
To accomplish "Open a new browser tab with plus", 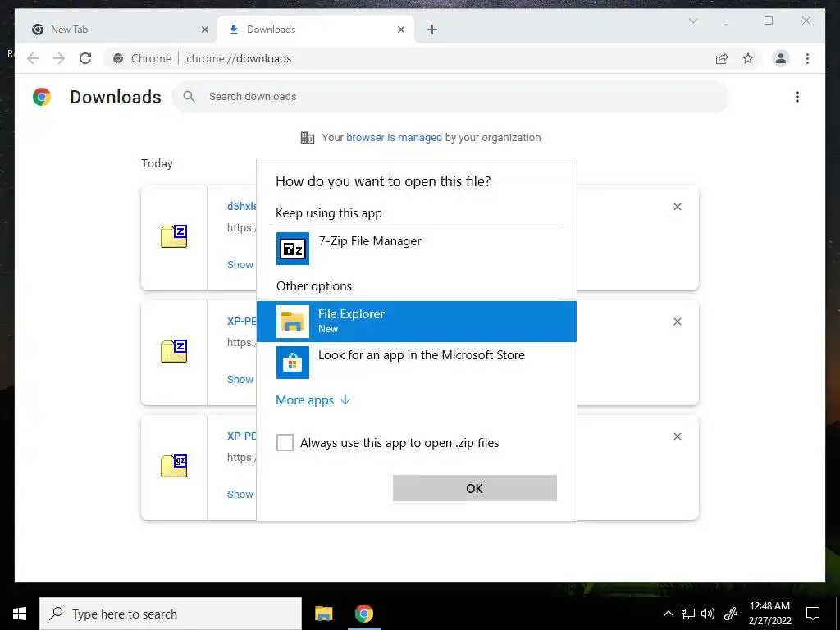I will click(x=431, y=30).
